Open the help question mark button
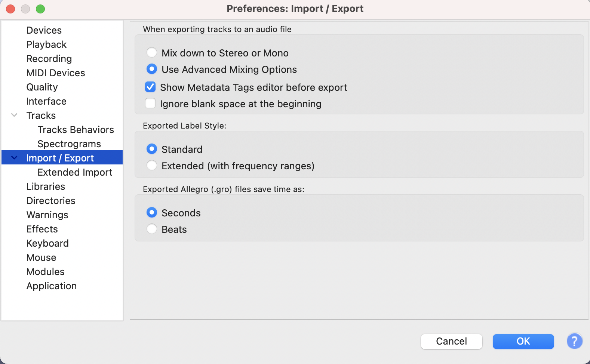This screenshot has height=364, width=590. tap(574, 341)
